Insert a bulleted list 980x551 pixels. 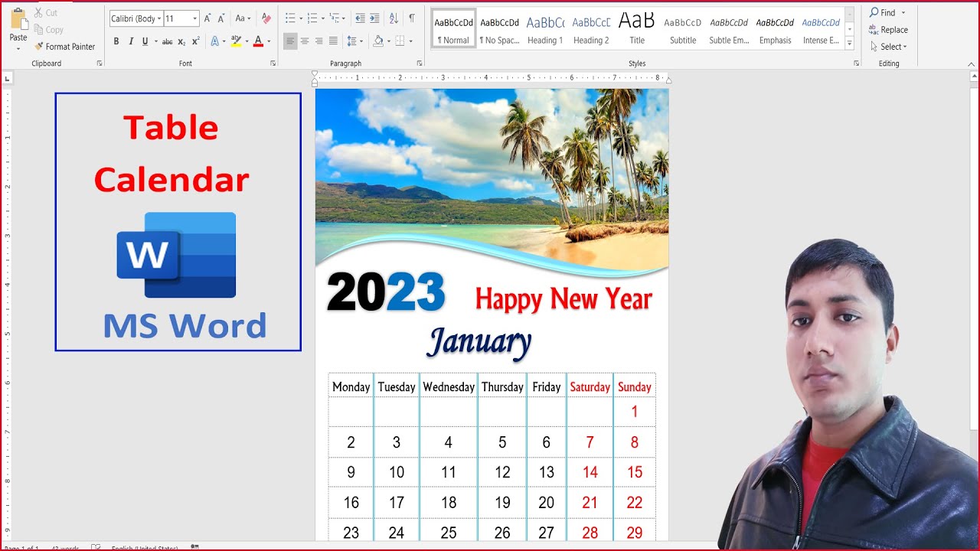click(x=290, y=18)
